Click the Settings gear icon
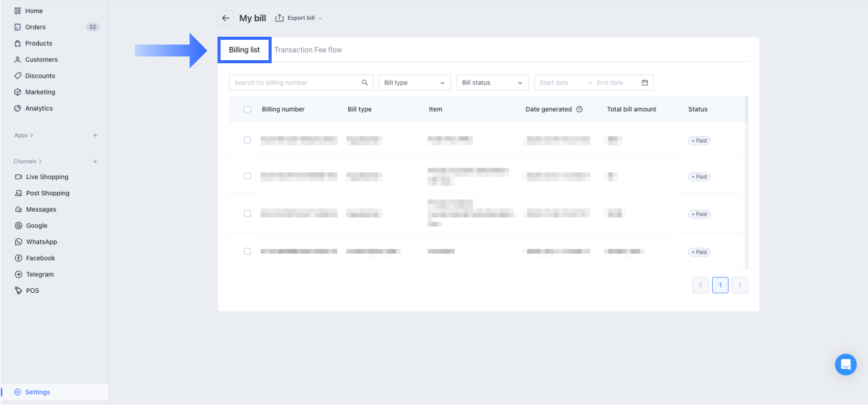The width and height of the screenshot is (868, 405). [x=17, y=392]
